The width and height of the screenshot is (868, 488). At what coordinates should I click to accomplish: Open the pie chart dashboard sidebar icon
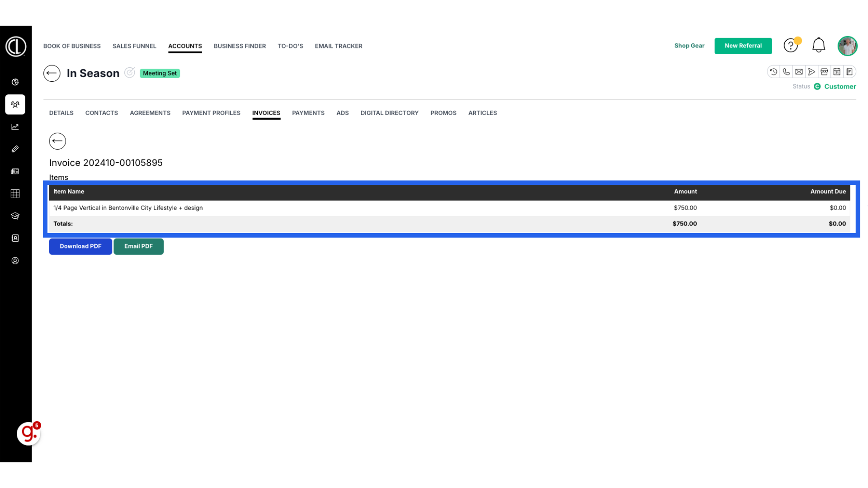(x=15, y=82)
